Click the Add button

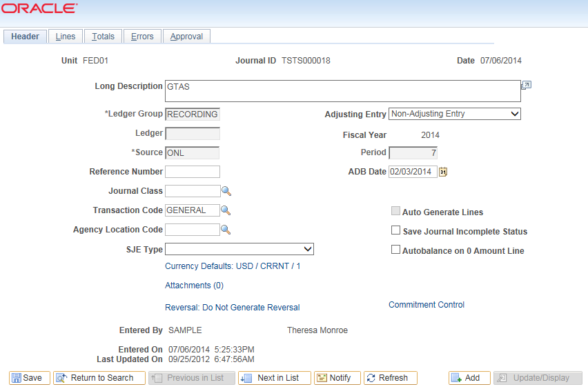tap(469, 378)
